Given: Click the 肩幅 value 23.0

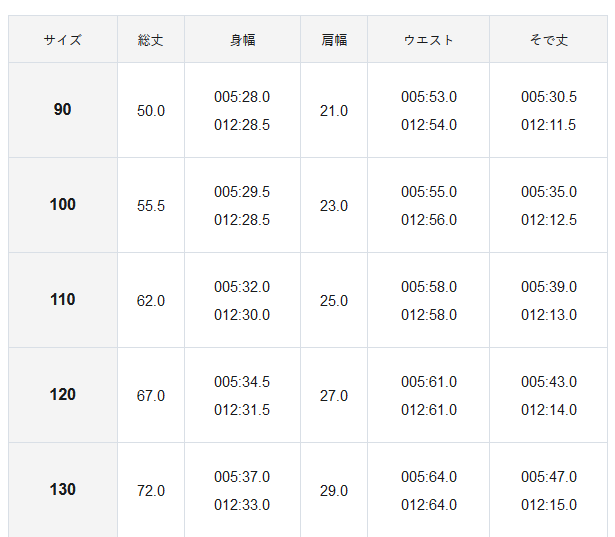Looking at the screenshot, I should 334,206.
